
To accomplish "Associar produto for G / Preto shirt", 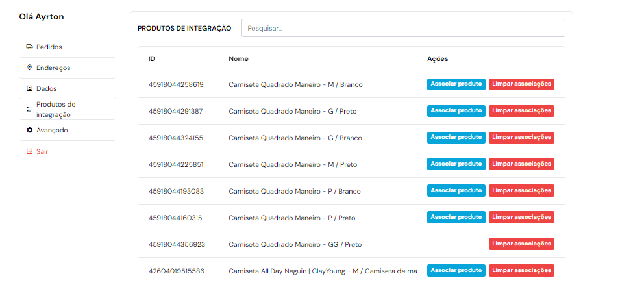I will (x=456, y=111).
